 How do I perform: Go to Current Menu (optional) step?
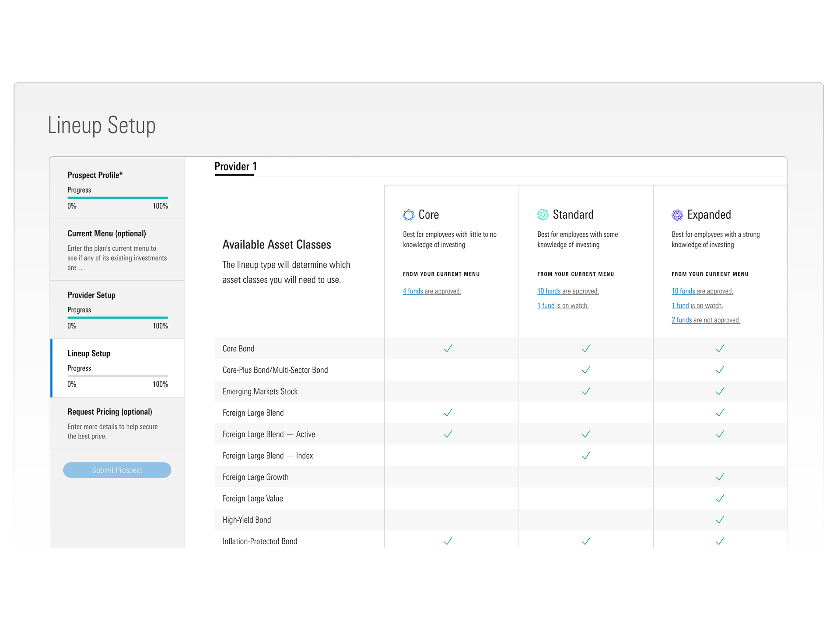click(x=106, y=234)
